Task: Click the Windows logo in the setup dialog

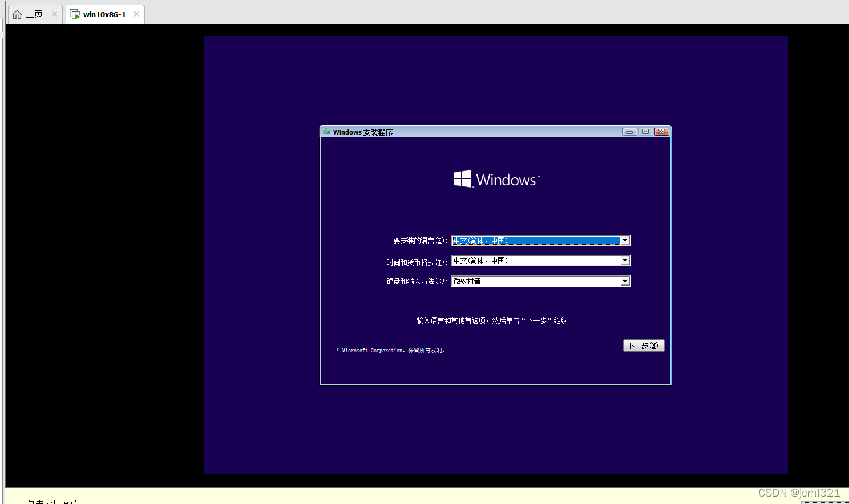Action: pos(496,180)
